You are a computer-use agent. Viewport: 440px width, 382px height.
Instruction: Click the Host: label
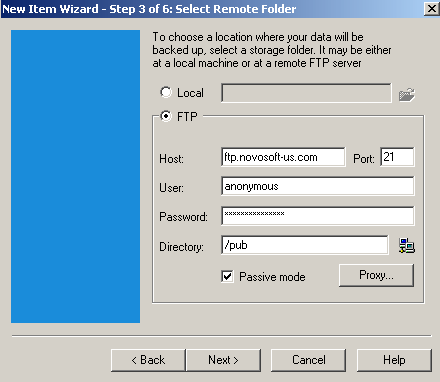(x=171, y=159)
